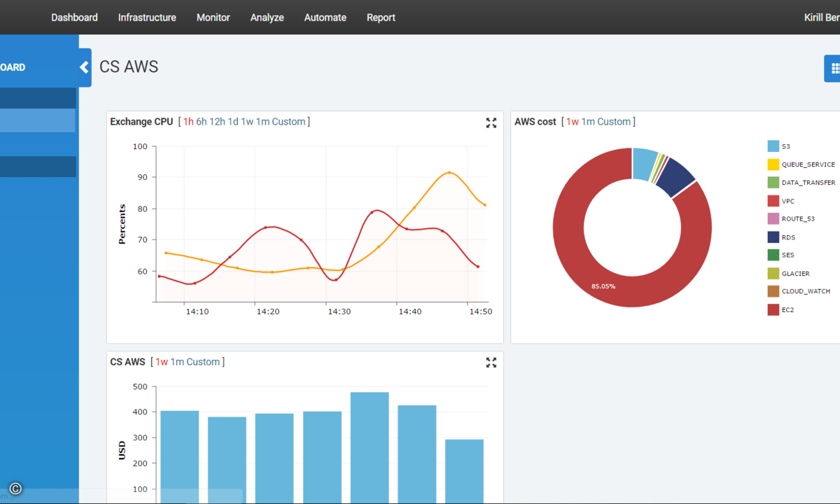Viewport: 840px width, 504px height.
Task: Open the Infrastructure menu
Action: click(147, 17)
